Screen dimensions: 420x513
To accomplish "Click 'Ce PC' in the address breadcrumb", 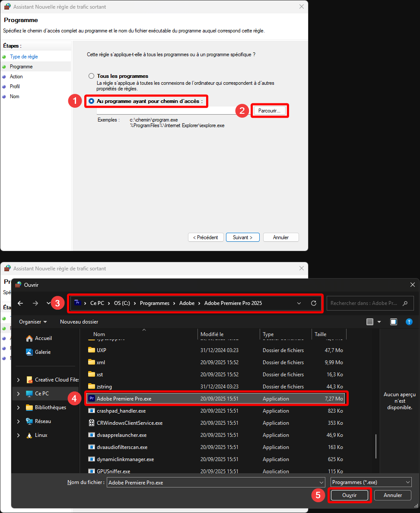I will (x=97, y=303).
